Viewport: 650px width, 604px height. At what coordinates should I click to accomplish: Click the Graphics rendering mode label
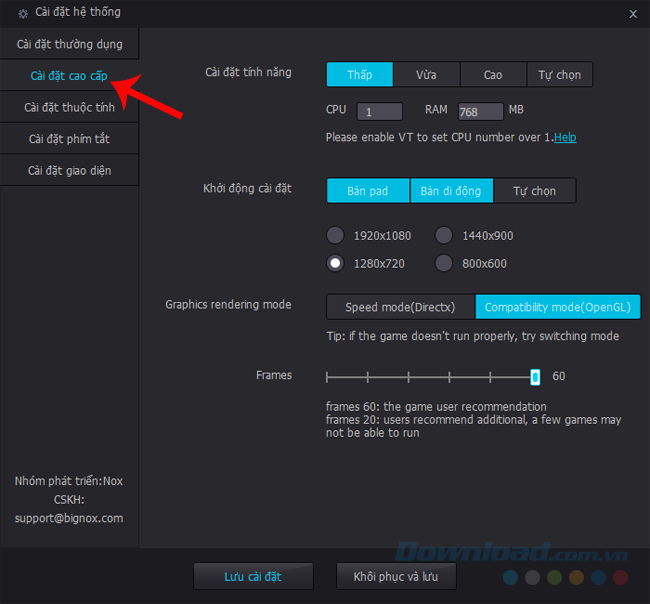(x=228, y=304)
